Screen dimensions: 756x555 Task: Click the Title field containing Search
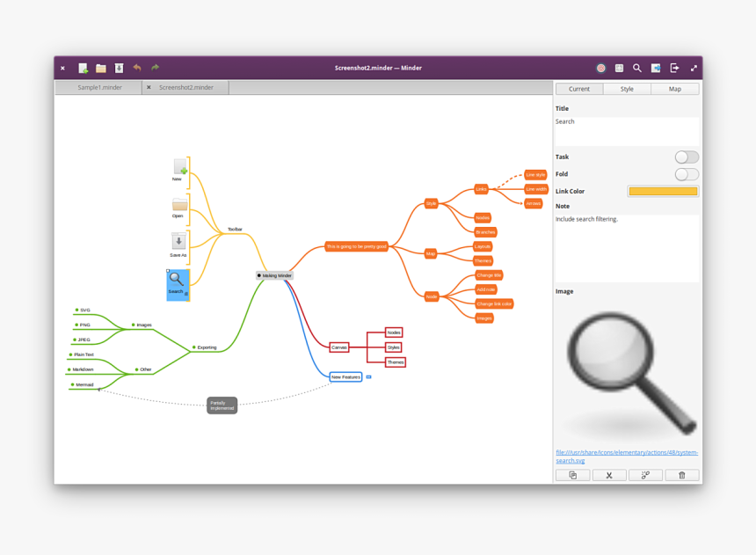[x=627, y=131]
